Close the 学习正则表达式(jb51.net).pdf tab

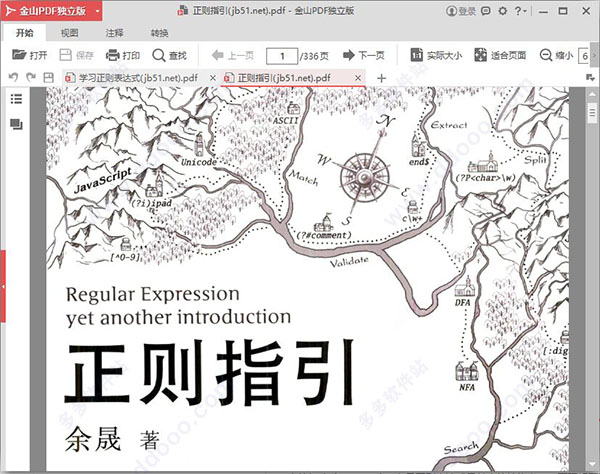pos(213,78)
